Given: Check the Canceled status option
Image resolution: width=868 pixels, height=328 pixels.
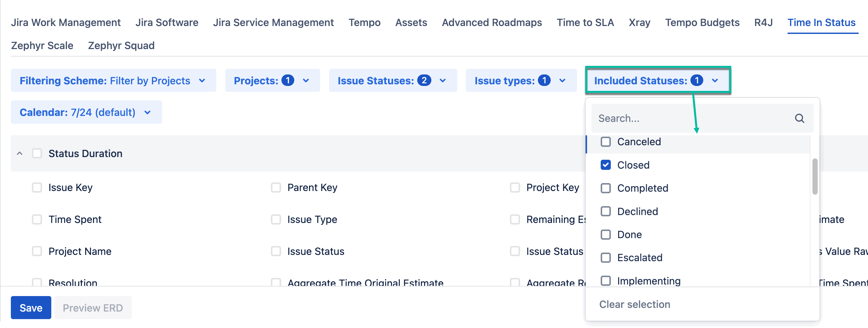Looking at the screenshot, I should (x=605, y=142).
